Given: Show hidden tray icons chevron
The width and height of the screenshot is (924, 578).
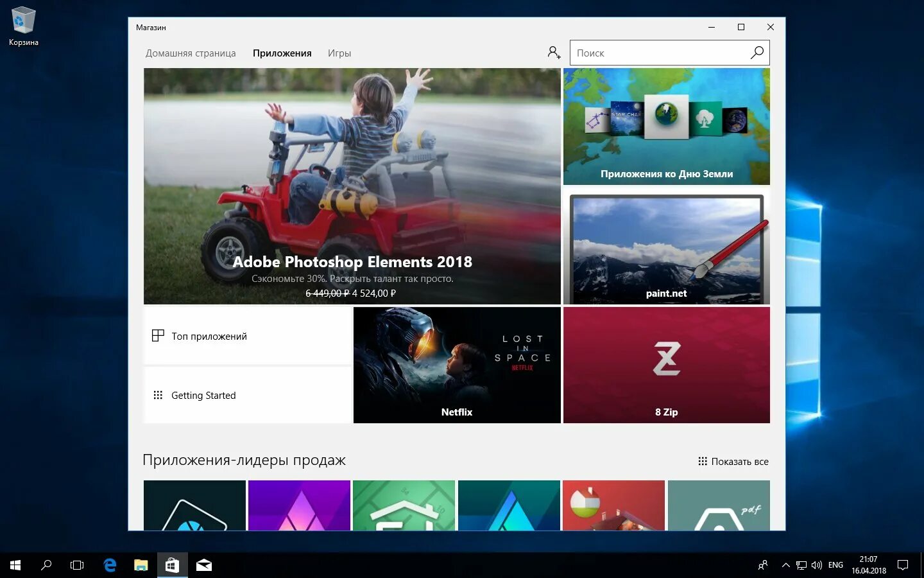Looking at the screenshot, I should 785,565.
